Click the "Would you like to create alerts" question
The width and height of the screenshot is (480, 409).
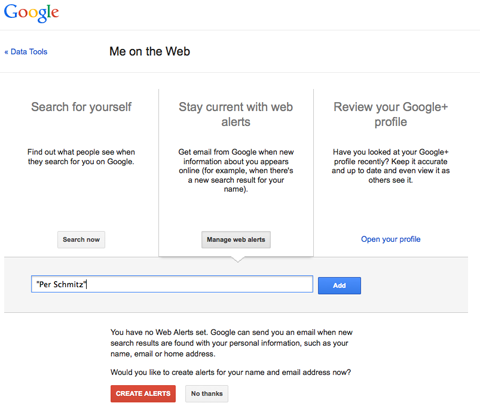(231, 372)
